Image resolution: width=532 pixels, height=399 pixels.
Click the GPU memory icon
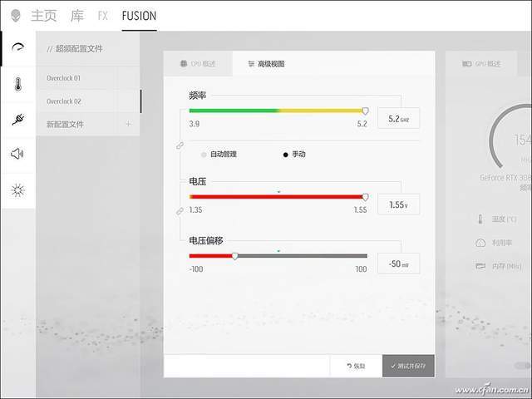pos(480,266)
